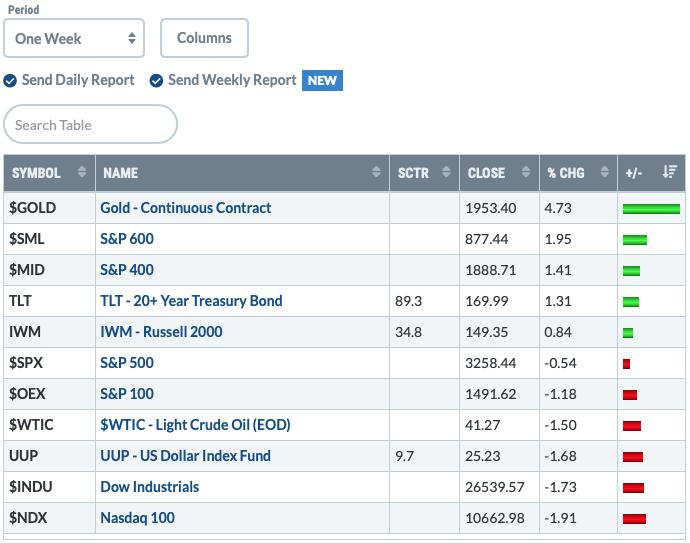
Task: Select the $INDU symbol cell
Action: [x=49, y=487]
